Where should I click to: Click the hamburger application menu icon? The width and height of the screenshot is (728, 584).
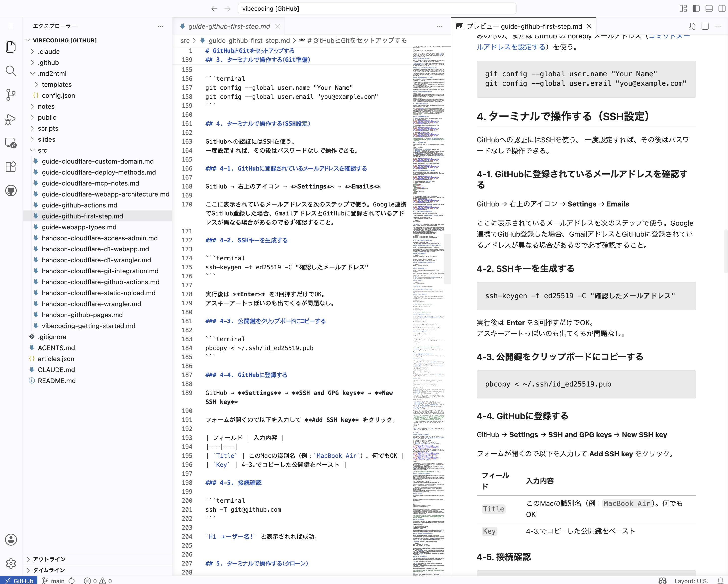(x=11, y=26)
